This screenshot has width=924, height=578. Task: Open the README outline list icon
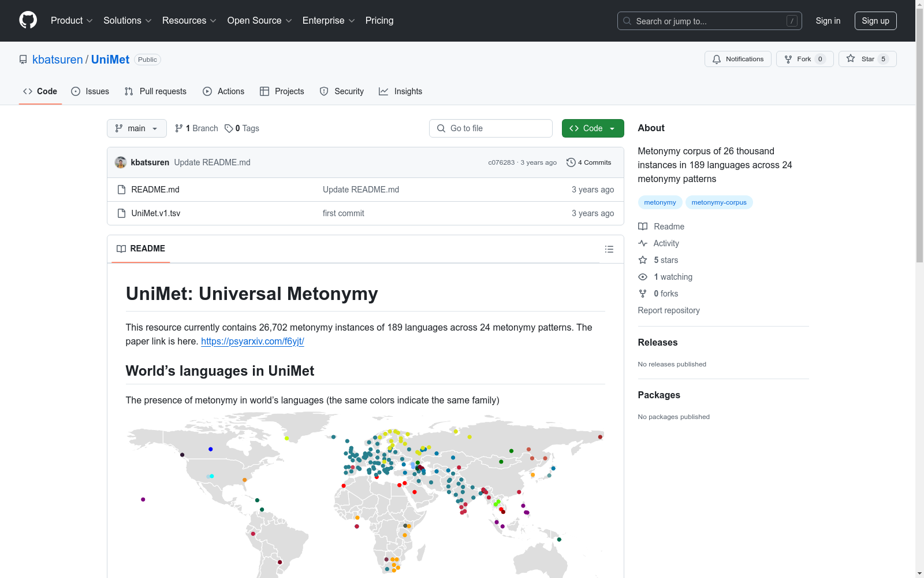tap(609, 249)
